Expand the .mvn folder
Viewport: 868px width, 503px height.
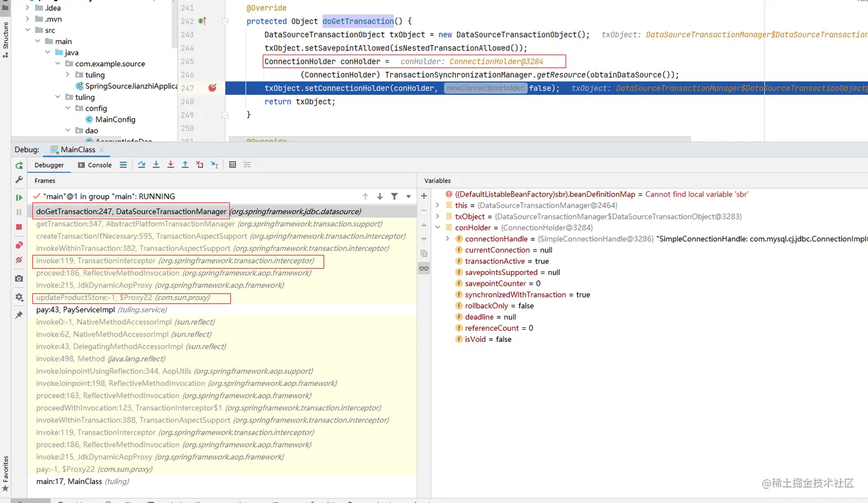[x=27, y=19]
